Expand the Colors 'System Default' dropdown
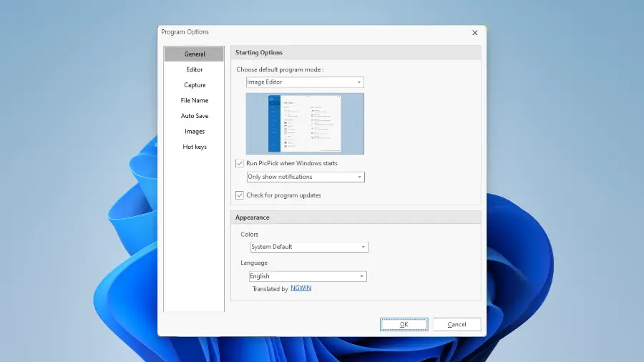The width and height of the screenshot is (644, 362). click(x=308, y=247)
